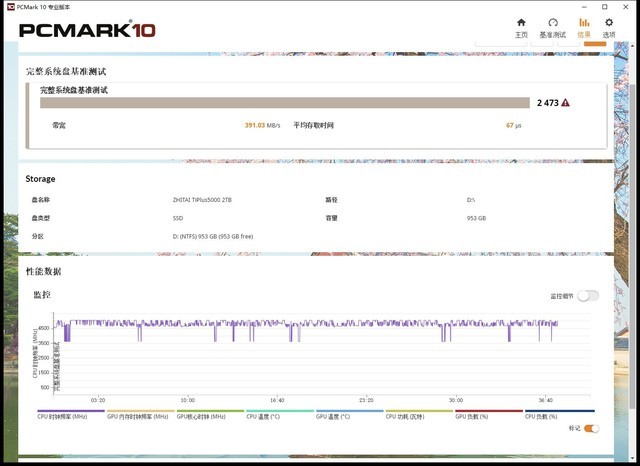Click the drive name ZHITAI TiPlus5000 2TB
Screen dimensions: 640x466
tap(202, 200)
